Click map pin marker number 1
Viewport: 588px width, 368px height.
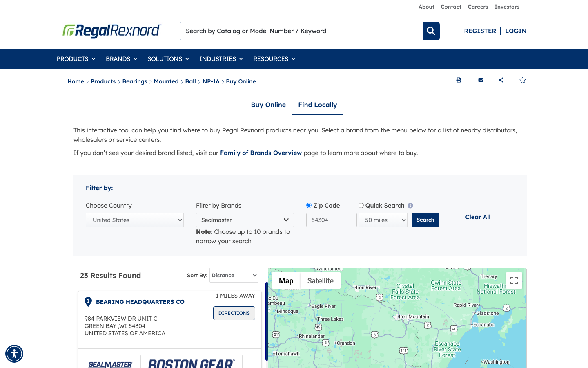(88, 302)
